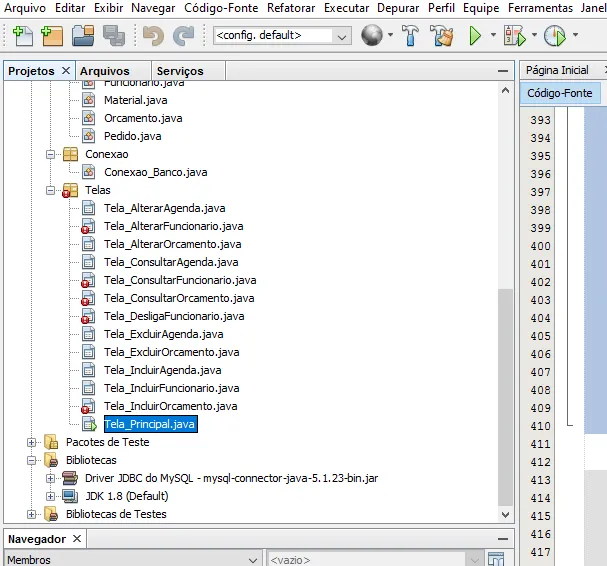Click Tela_AlterarFuncionario.java error file icon
This screenshot has height=566, width=607.
pos(88,226)
